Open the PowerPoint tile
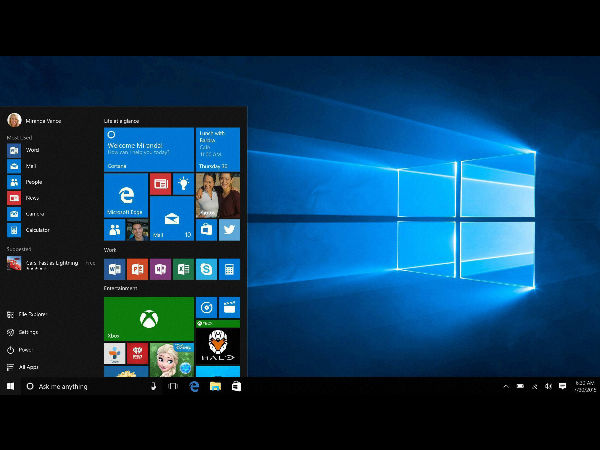 coord(137,269)
